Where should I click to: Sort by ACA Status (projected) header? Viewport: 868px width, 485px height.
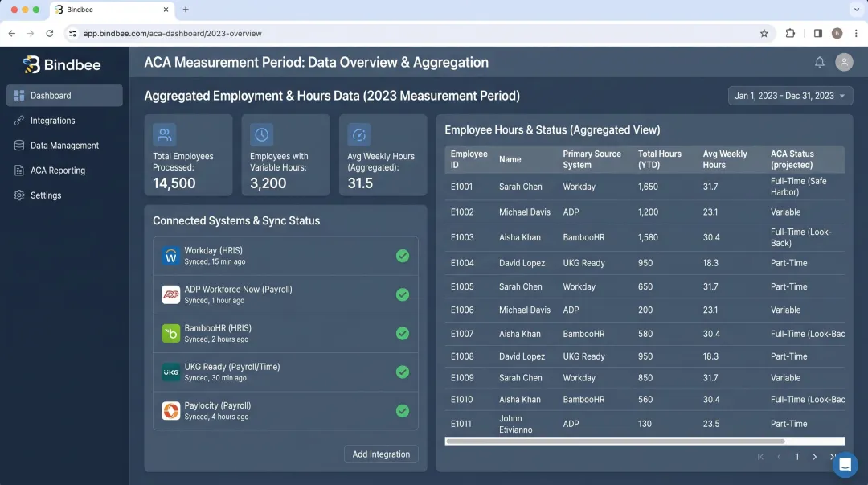792,159
